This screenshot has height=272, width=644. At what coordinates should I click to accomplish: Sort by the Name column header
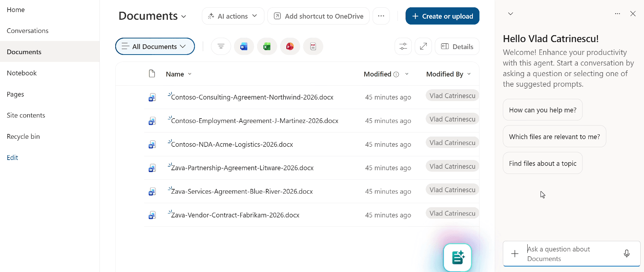click(x=175, y=74)
